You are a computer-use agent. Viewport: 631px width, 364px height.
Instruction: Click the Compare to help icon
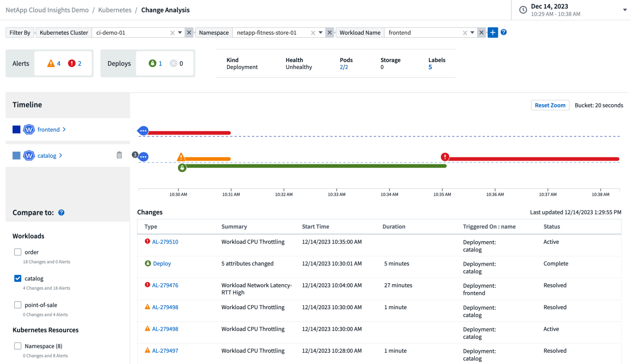pyautogui.click(x=62, y=213)
